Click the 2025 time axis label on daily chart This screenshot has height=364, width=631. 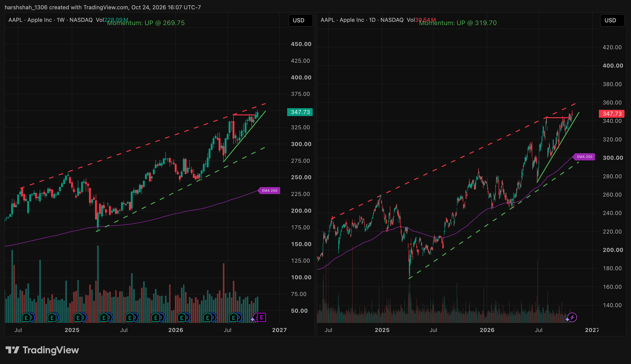[382, 330]
